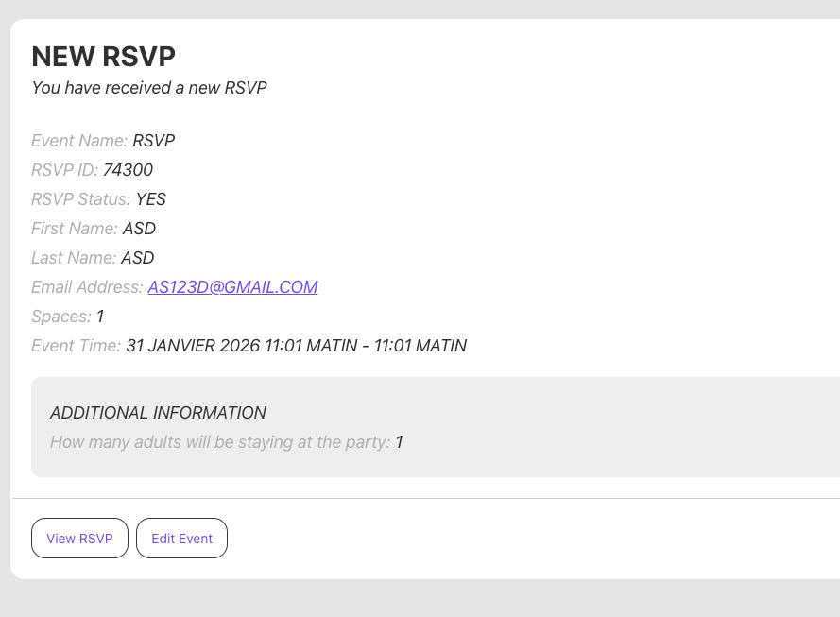Viewport: 840px width, 617px height.
Task: Click the Email Address label
Action: click(x=87, y=287)
